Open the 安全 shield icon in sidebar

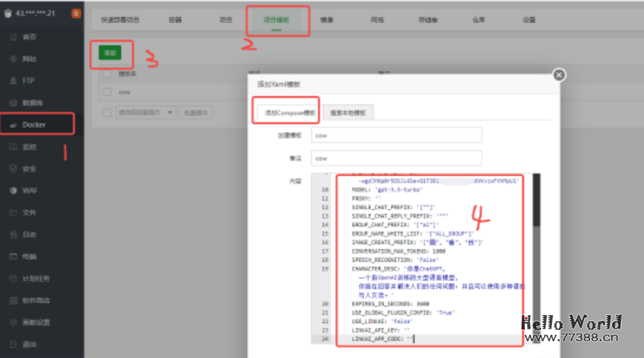point(13,168)
